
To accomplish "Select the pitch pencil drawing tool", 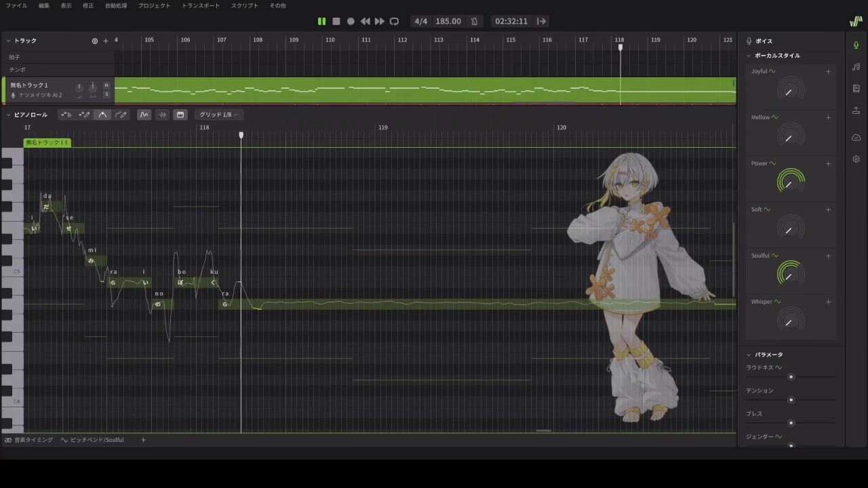I will point(121,115).
